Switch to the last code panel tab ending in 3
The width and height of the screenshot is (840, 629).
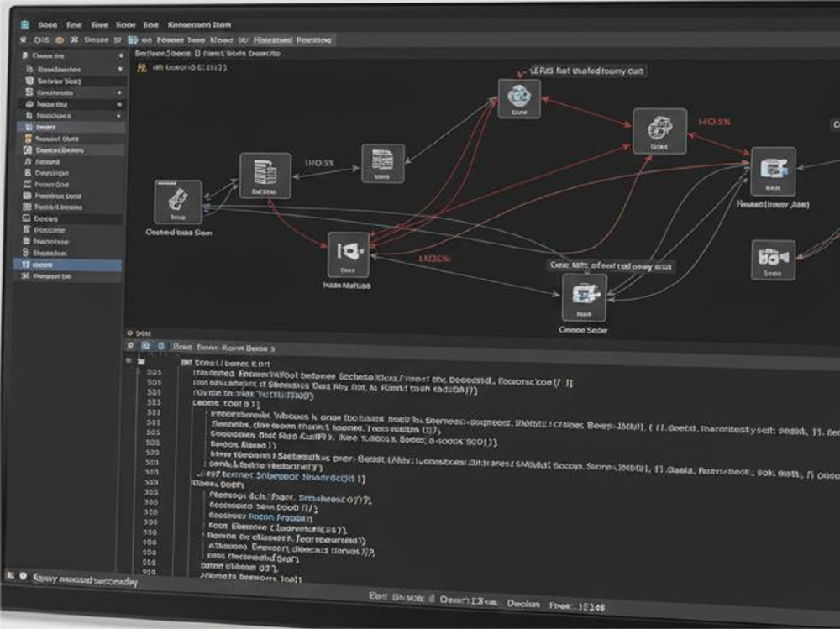coord(260,349)
